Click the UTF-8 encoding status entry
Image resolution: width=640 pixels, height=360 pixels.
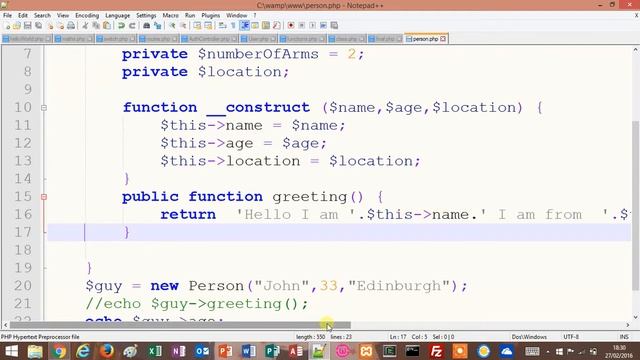(x=571, y=337)
